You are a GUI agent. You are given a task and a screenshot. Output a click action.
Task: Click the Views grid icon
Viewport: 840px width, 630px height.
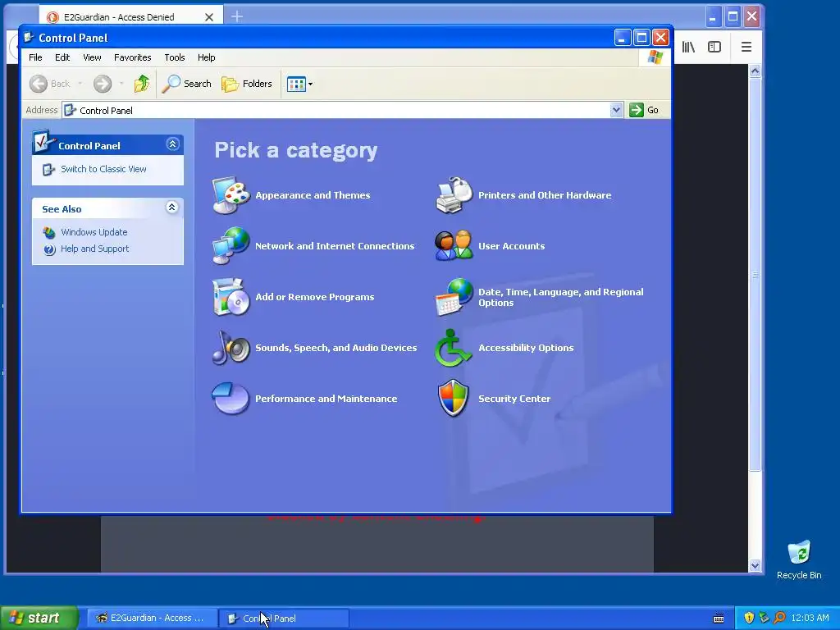[295, 84]
